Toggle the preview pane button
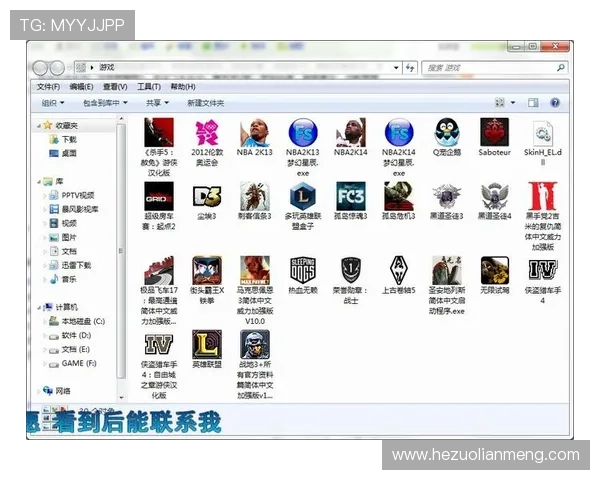 pyautogui.click(x=533, y=103)
